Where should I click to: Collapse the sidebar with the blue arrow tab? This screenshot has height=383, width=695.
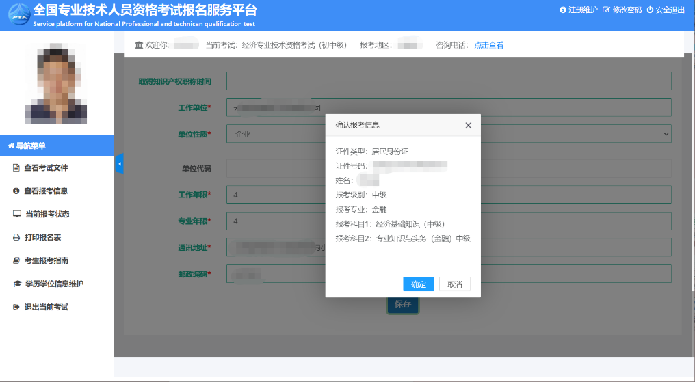pyautogui.click(x=119, y=164)
